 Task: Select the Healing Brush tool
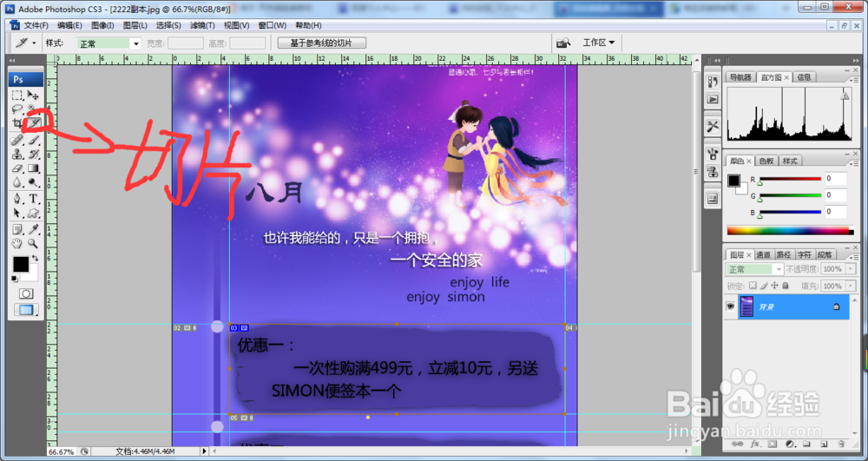coord(17,140)
